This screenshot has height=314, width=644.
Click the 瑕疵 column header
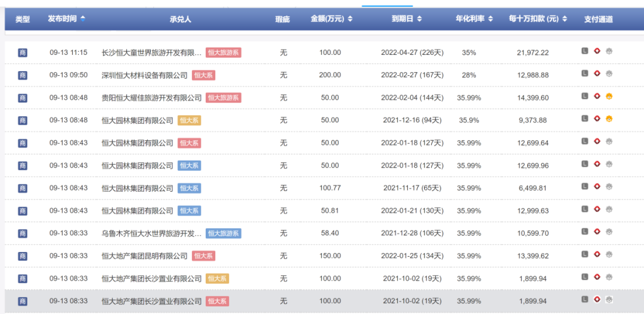coord(283,19)
